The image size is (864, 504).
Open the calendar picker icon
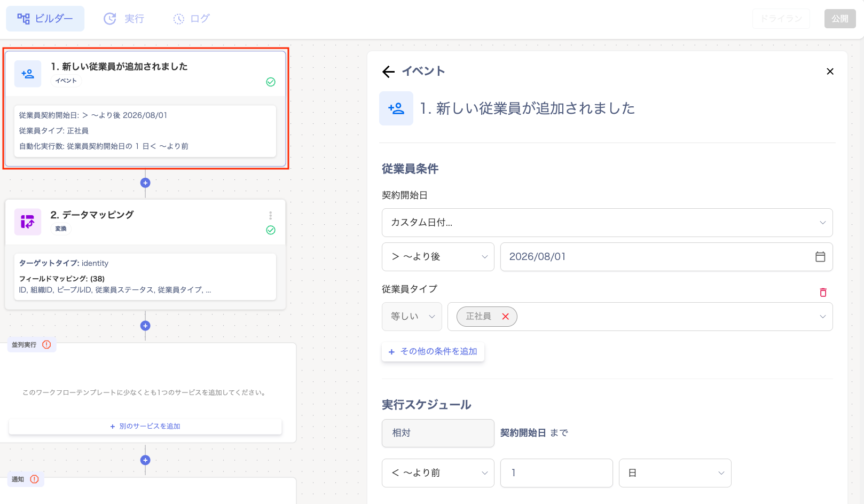point(820,257)
